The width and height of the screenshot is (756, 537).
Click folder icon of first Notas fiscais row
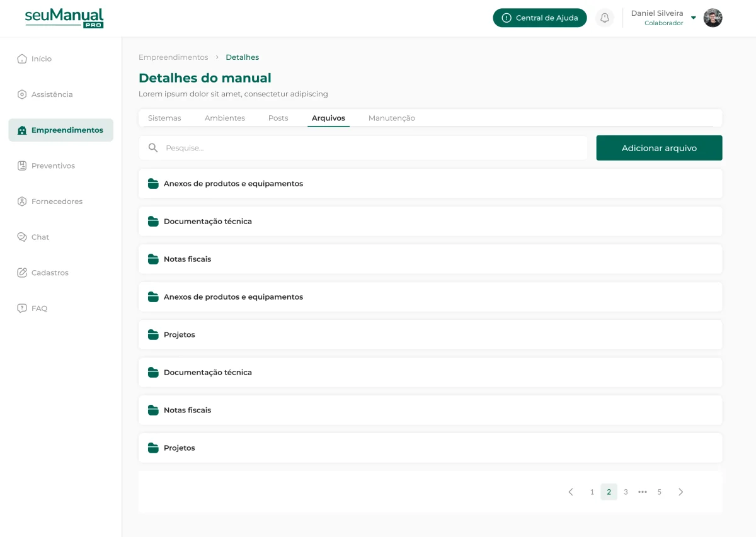tap(153, 259)
